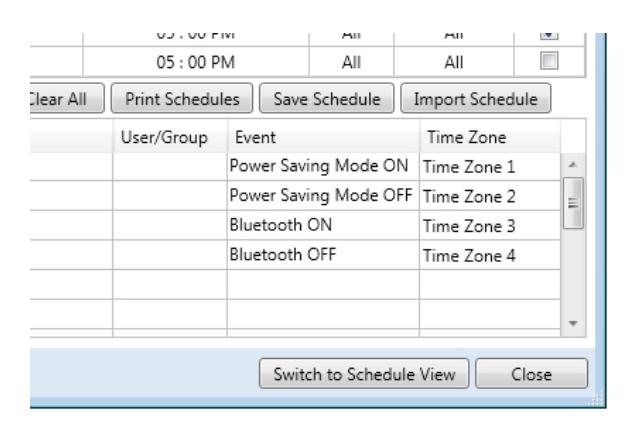
Task: Select the Bluetooth ON event row
Action: click(295, 225)
